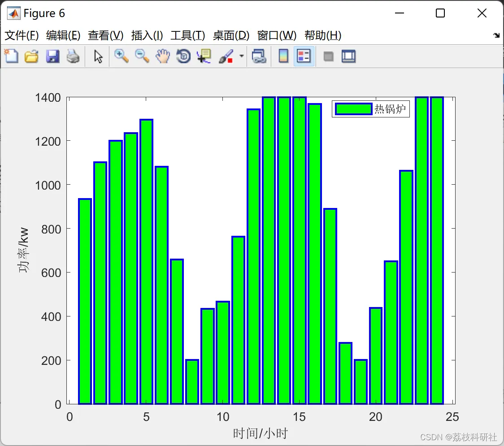The width and height of the screenshot is (504, 446).
Task: Click the MATLAB logo in title bar
Action: pyautogui.click(x=14, y=13)
